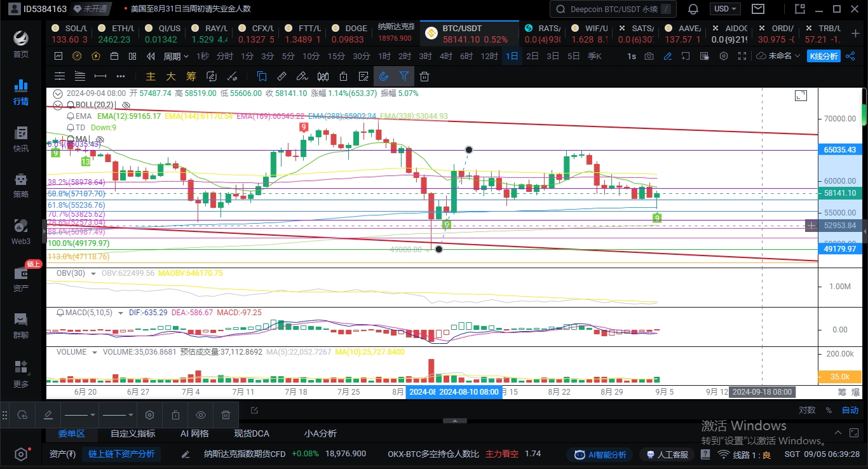Viewport: 868px width, 469px height.
Task: Switch to the AI 网格 tab
Action: coord(194,433)
